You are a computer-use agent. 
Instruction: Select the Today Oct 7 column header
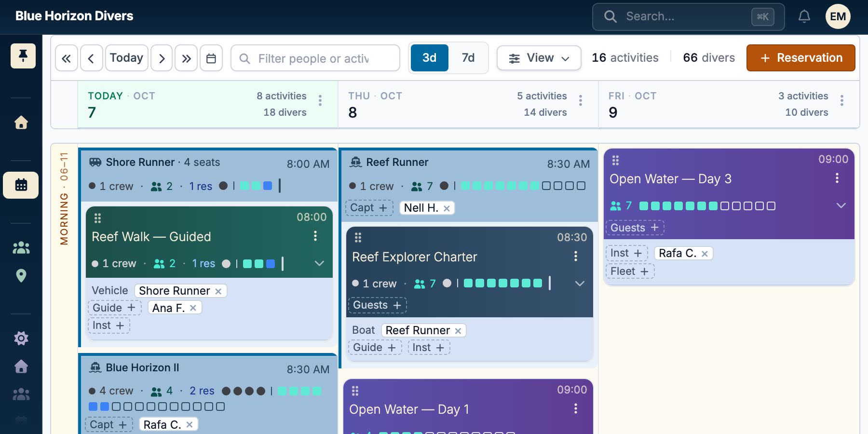click(207, 104)
